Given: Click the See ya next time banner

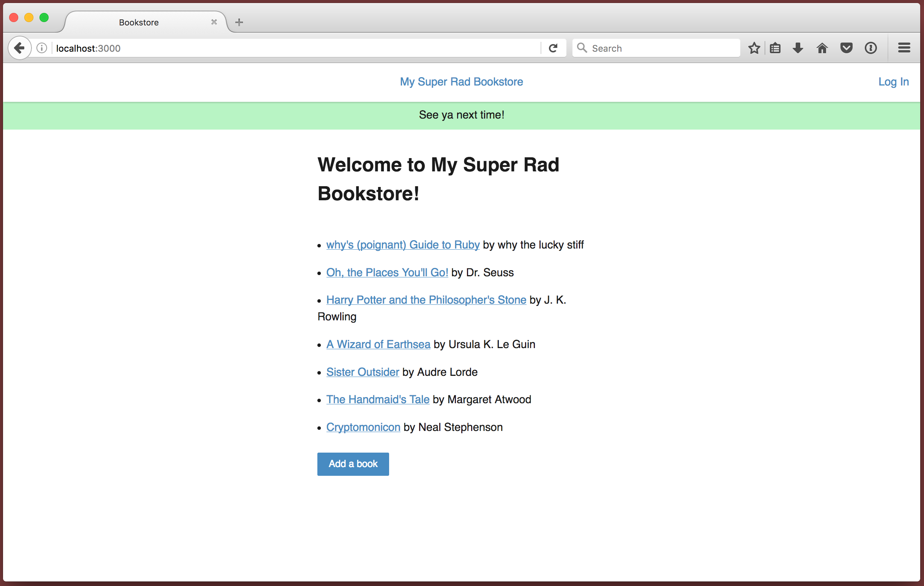Looking at the screenshot, I should [461, 115].
